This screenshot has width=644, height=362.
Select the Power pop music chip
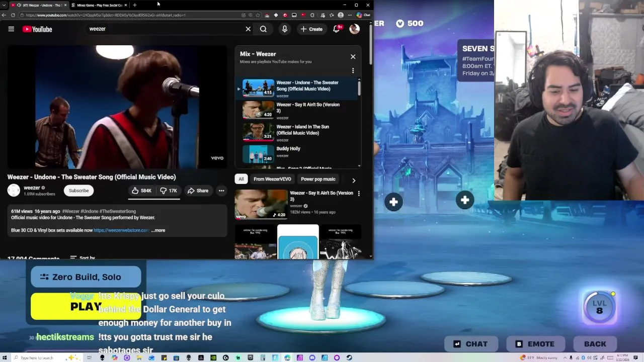click(x=318, y=179)
